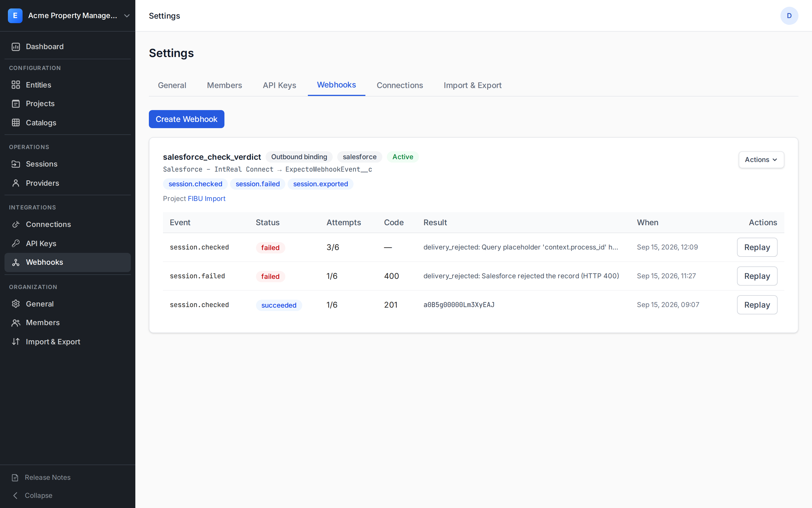Click the Sessions icon in sidebar

click(16, 164)
